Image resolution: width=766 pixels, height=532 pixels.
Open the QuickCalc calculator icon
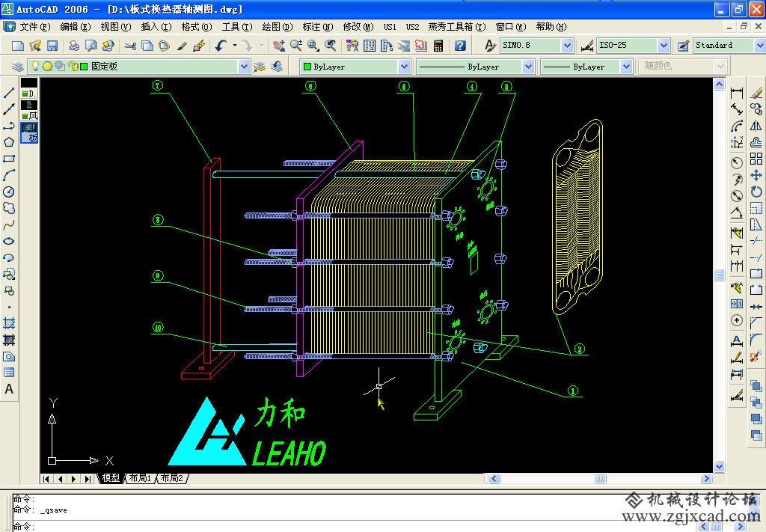point(438,46)
